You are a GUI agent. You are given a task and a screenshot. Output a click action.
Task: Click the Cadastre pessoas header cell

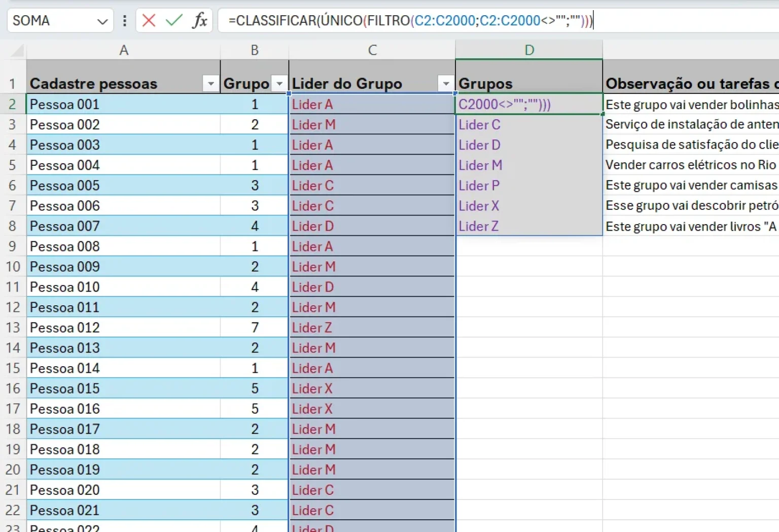coord(123,77)
